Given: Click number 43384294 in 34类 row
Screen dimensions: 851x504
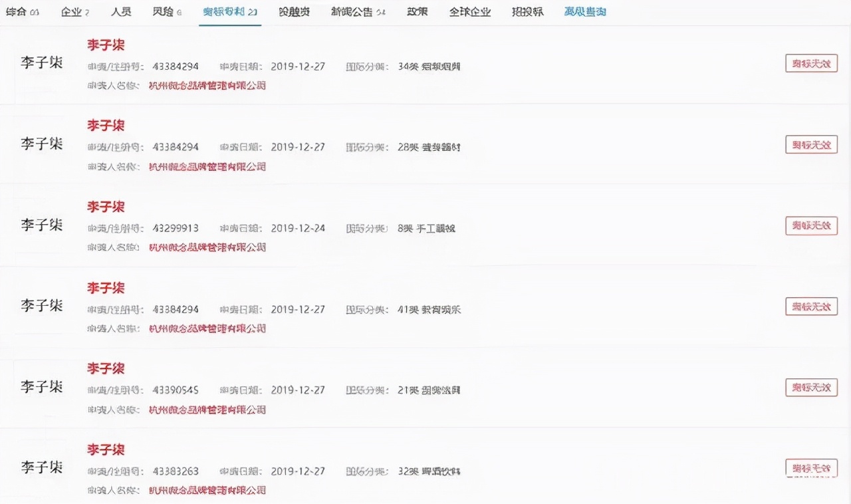Looking at the screenshot, I should [x=176, y=66].
